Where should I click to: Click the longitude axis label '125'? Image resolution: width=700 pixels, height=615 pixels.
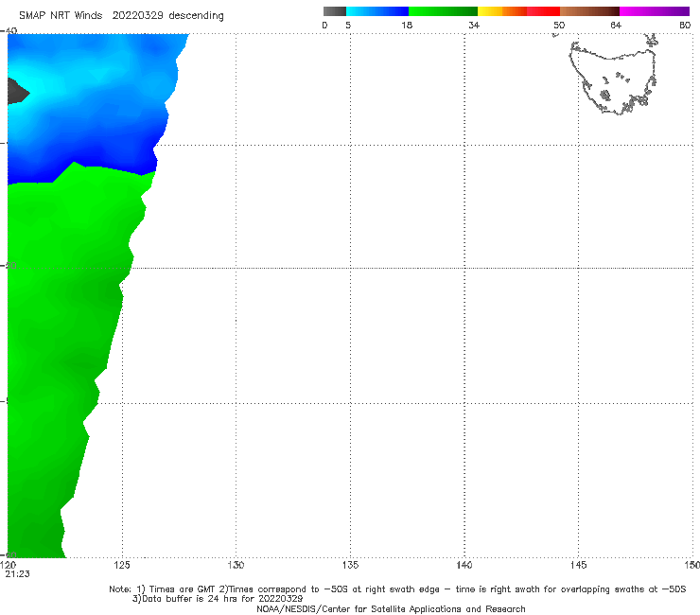tap(122, 566)
